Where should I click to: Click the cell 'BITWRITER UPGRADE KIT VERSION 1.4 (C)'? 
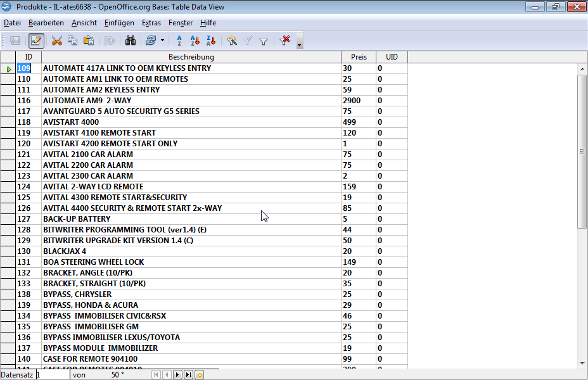pyautogui.click(x=191, y=241)
